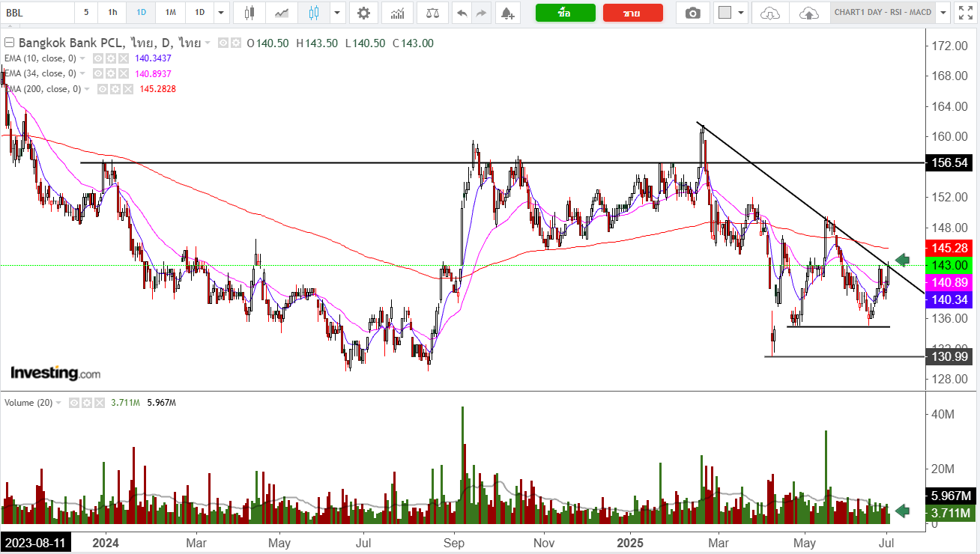The width and height of the screenshot is (980, 554).
Task: Open the layout selection dropdown arrow
Action: coord(742,13)
